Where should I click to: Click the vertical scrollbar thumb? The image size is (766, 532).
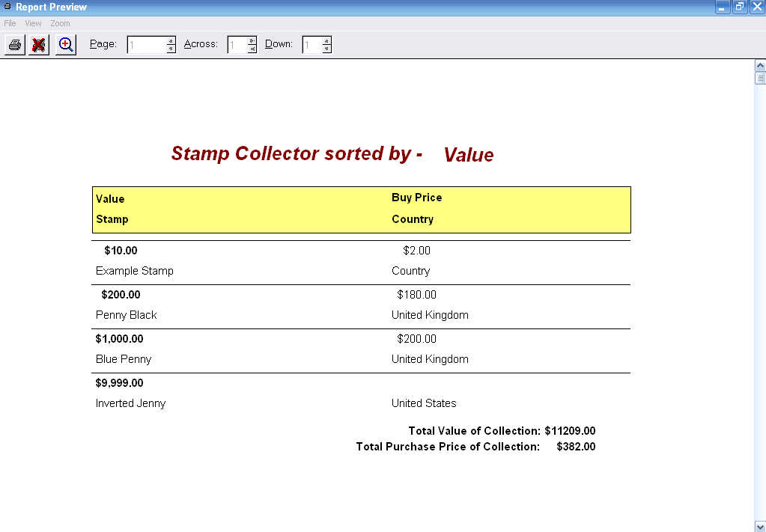click(x=760, y=76)
